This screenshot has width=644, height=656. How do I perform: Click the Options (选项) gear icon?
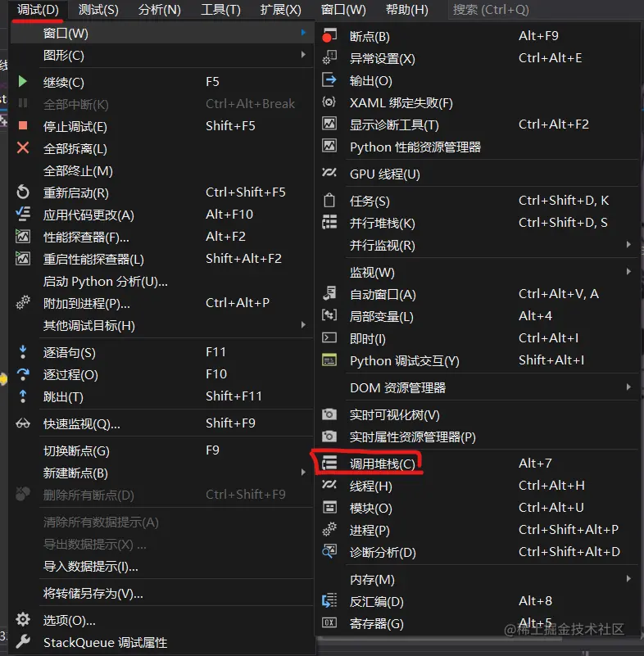pos(23,620)
